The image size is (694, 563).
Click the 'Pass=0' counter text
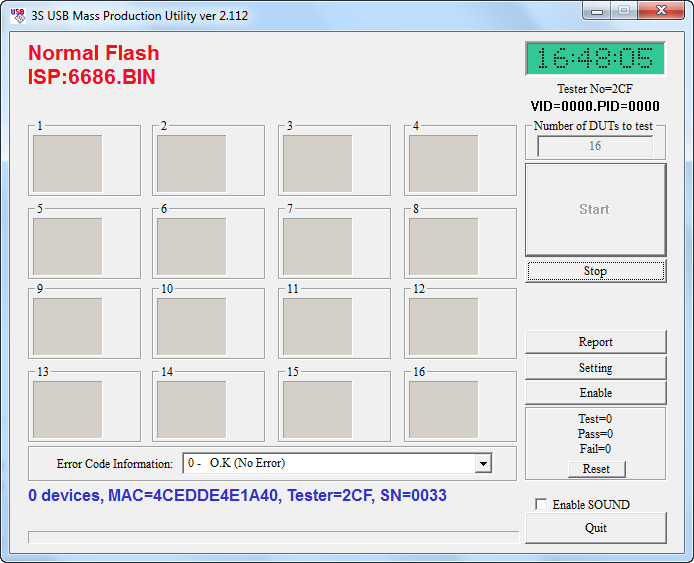595,434
